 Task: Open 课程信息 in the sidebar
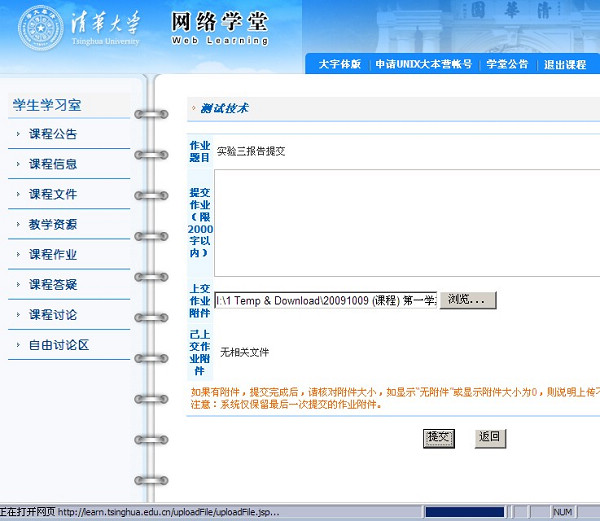[x=53, y=164]
